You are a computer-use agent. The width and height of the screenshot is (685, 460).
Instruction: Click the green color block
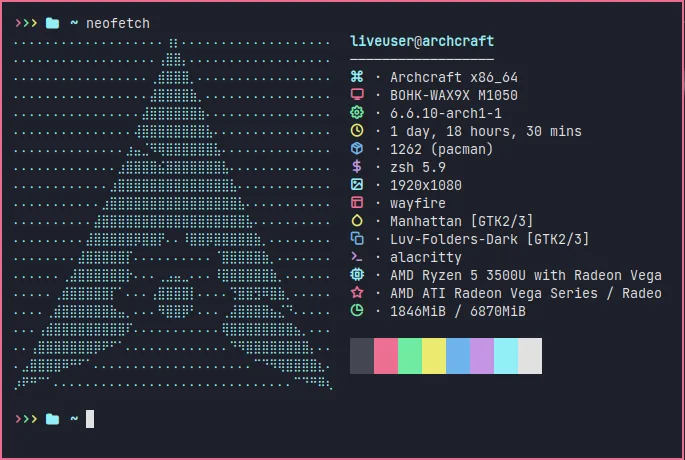pyautogui.click(x=410, y=356)
